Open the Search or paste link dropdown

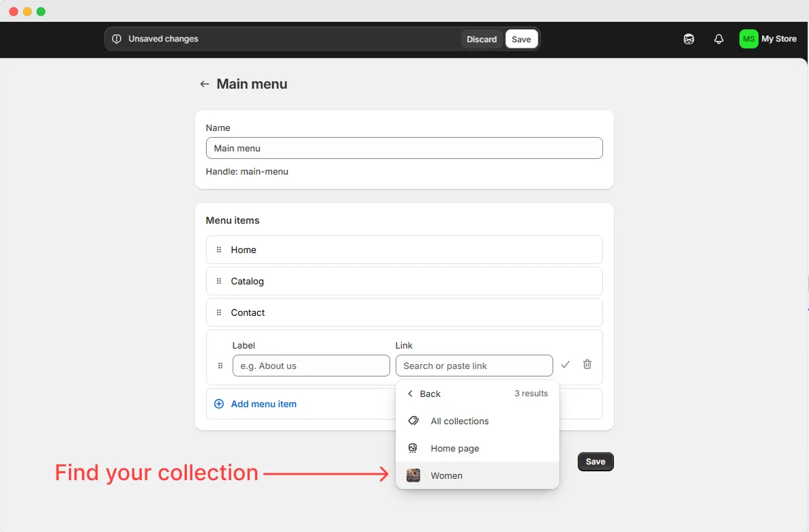coord(474,366)
